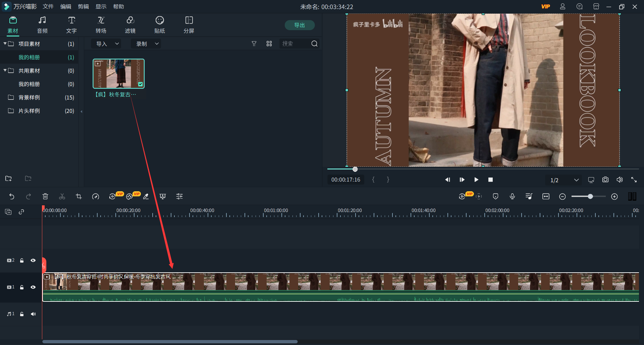Toggle lock on video track 2
Viewport: 644px width, 345px height.
22,260
